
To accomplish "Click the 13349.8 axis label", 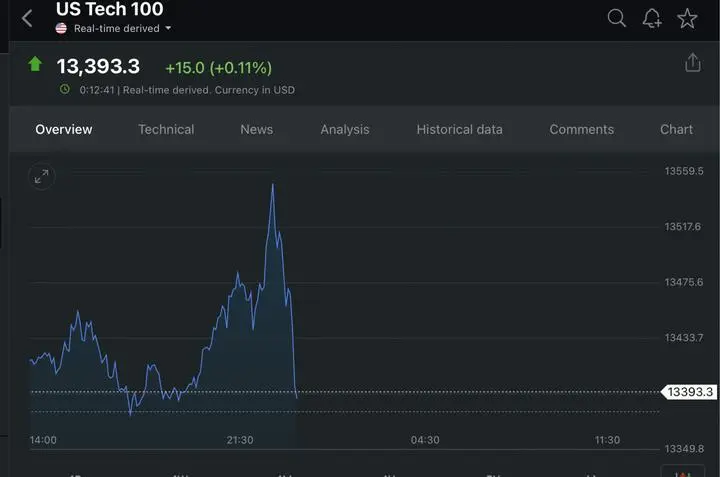I will [x=684, y=449].
